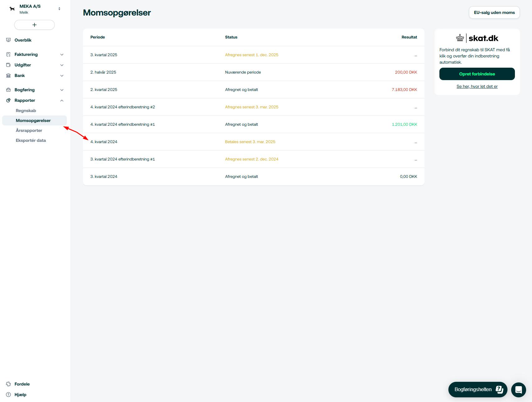The image size is (532, 402).
Task: Go to Årsrapporter submenu item
Action: tap(29, 130)
